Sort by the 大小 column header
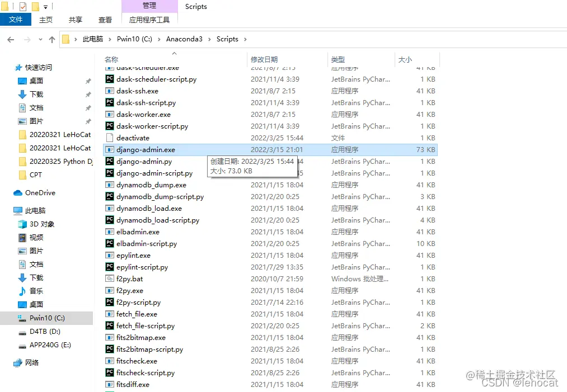The width and height of the screenshot is (567, 392). [x=405, y=60]
